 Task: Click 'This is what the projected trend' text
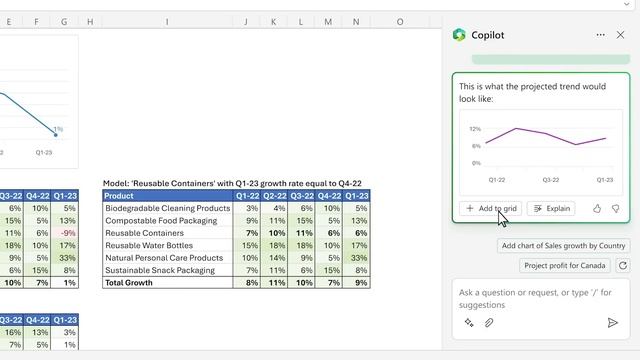[x=532, y=92]
